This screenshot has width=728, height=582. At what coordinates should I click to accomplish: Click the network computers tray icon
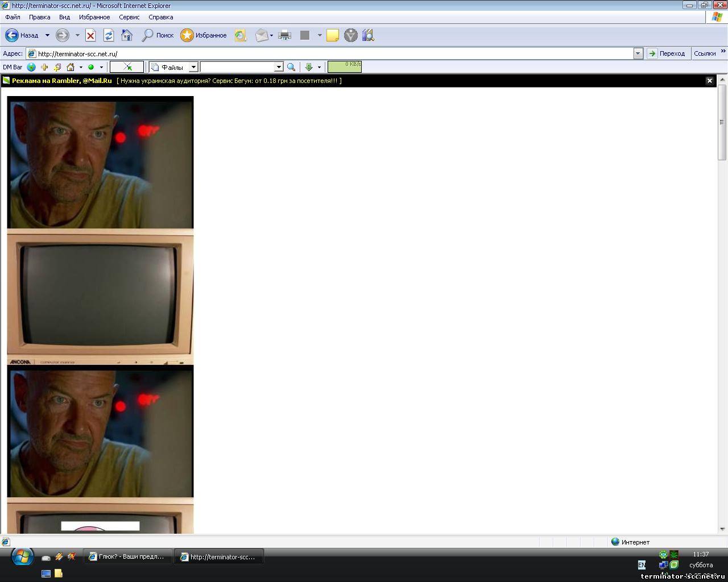tap(663, 565)
